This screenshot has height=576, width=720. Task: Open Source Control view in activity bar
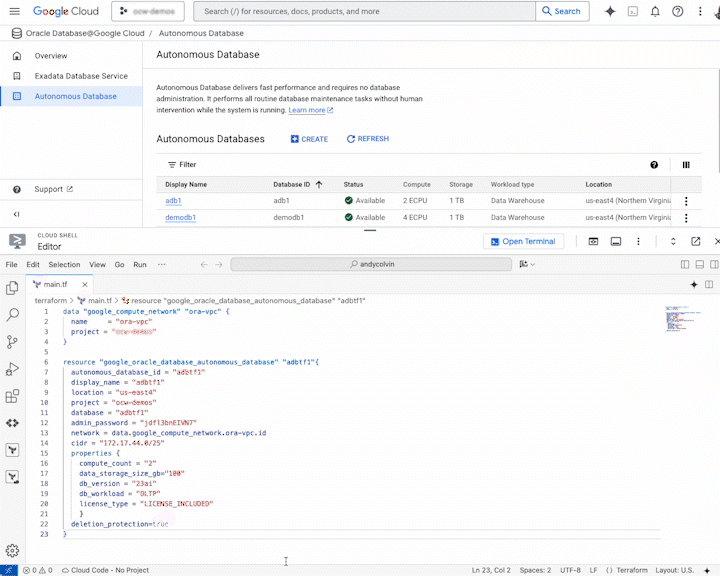coord(13,342)
